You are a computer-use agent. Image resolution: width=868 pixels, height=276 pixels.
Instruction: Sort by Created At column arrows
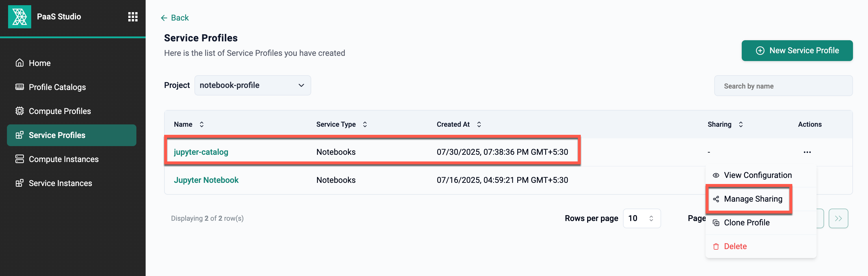tap(479, 124)
